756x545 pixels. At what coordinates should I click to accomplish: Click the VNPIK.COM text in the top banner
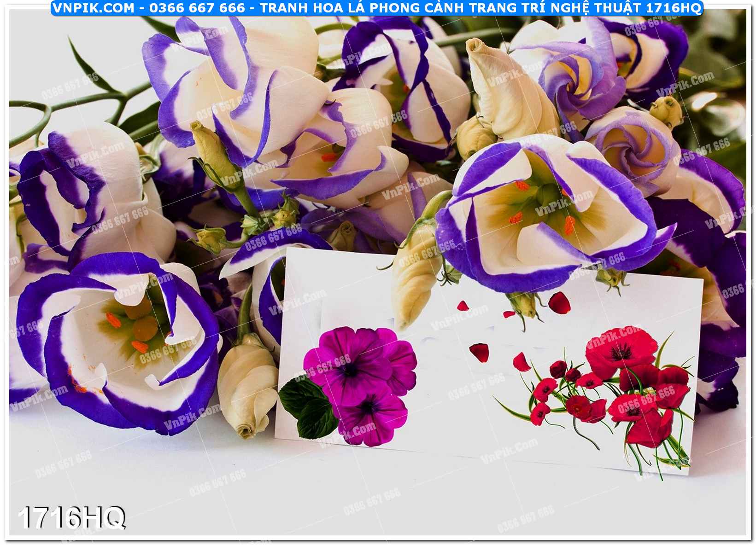tap(93, 8)
